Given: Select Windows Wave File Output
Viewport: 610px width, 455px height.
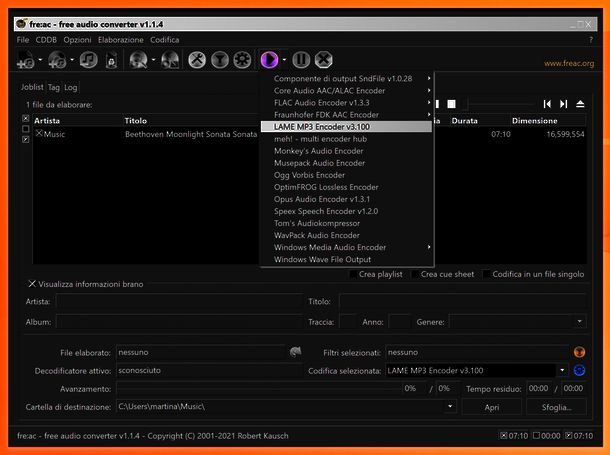Looking at the screenshot, I should coord(347,259).
